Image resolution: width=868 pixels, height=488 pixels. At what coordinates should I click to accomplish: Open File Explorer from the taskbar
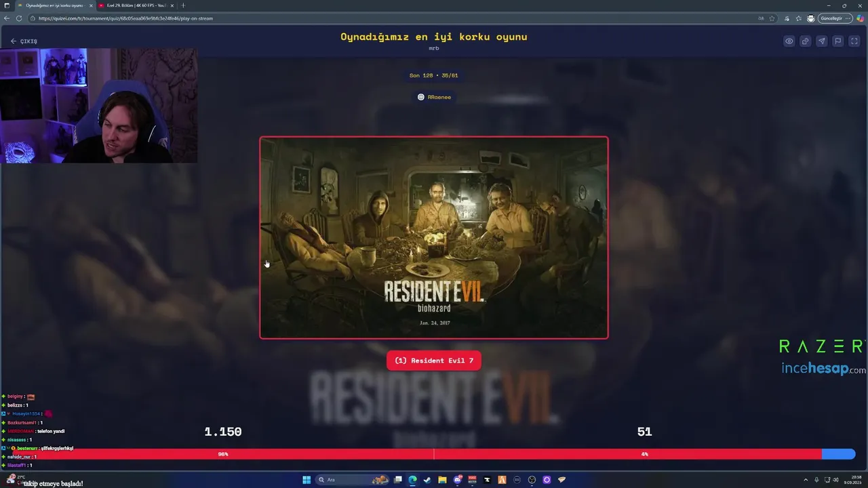pos(442,480)
